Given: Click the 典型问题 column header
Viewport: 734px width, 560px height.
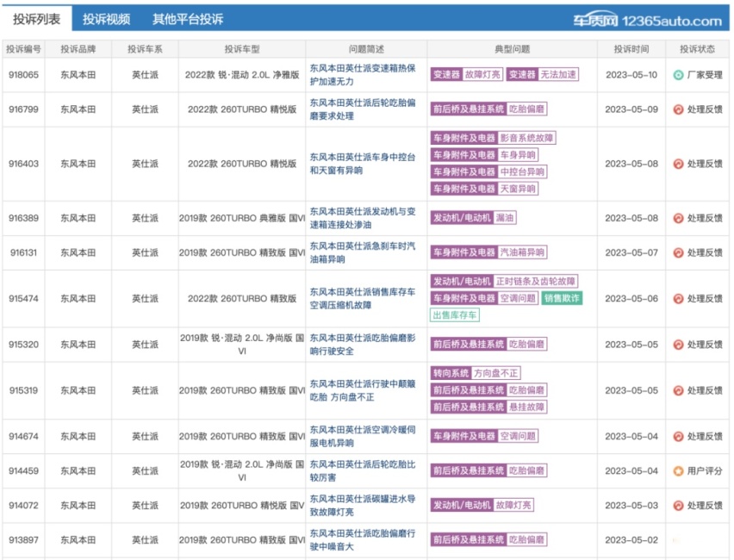Looking at the screenshot, I should 512,49.
